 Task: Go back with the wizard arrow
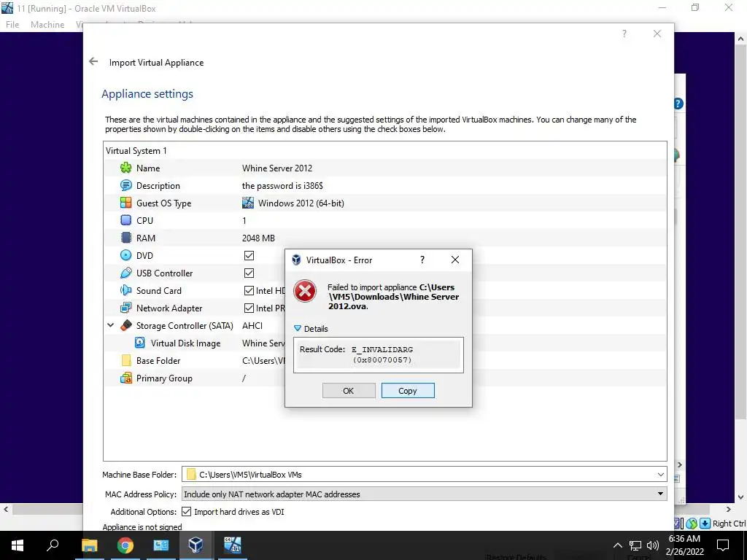(93, 61)
